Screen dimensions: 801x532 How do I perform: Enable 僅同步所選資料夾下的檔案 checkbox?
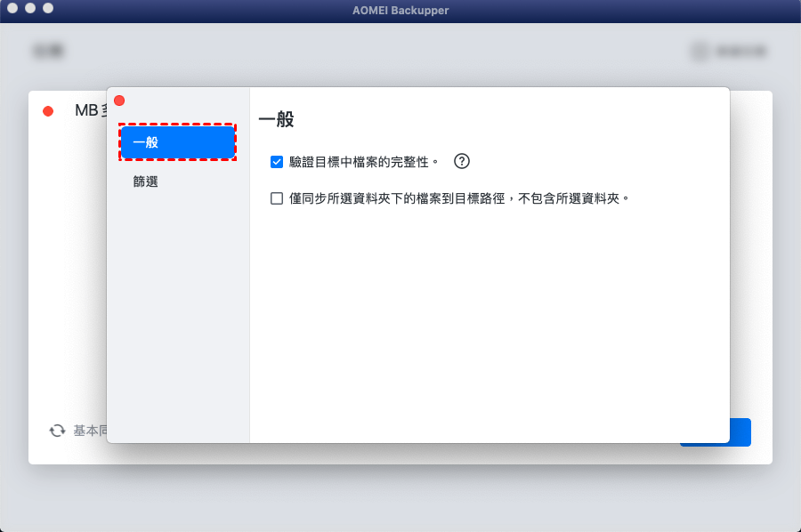point(277,198)
